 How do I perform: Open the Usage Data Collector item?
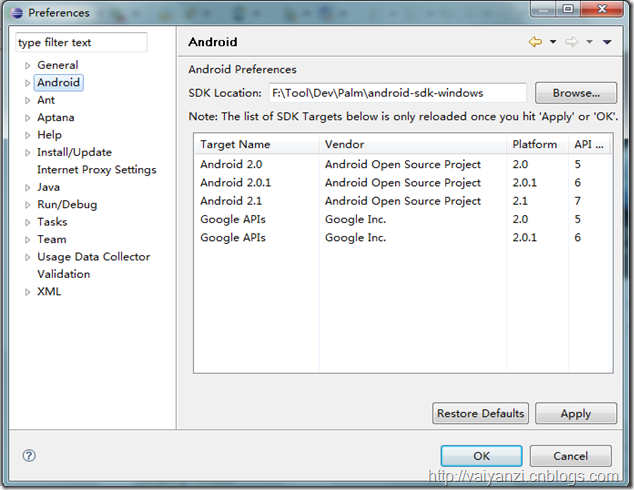click(x=93, y=256)
